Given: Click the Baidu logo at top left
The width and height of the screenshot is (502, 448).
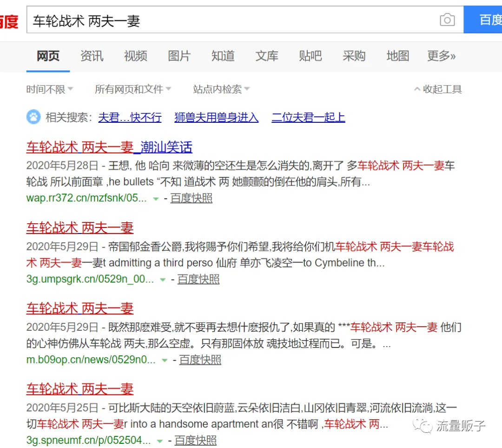Looking at the screenshot, I should tap(9, 22).
